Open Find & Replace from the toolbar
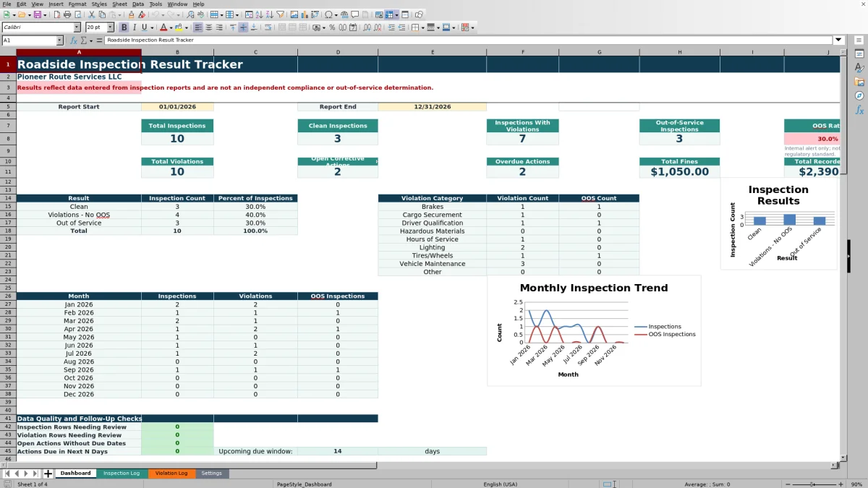 (190, 14)
